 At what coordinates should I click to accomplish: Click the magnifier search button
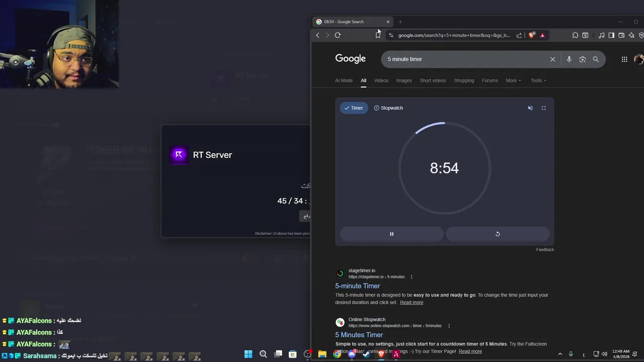coord(596,59)
